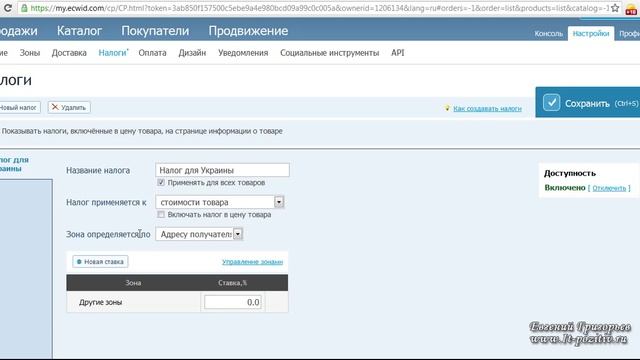Open the Управление зонами link
Image resolution: width=640 pixels, height=360 pixels.
click(252, 262)
